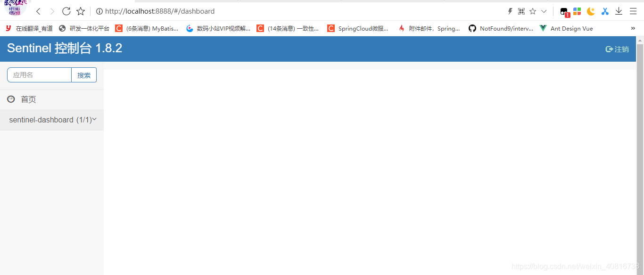Screen dimensions: 644x275
Task: Click the user avatar at top left
Action: (16, 7)
